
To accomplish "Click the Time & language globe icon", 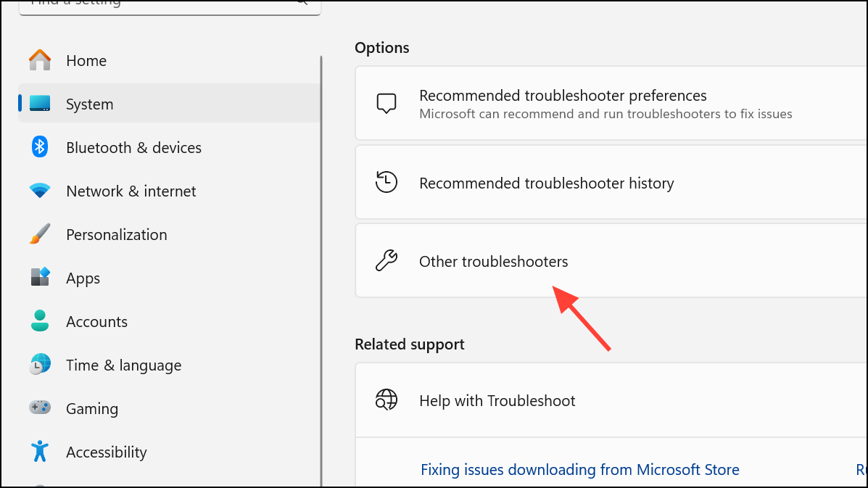I will pos(40,365).
